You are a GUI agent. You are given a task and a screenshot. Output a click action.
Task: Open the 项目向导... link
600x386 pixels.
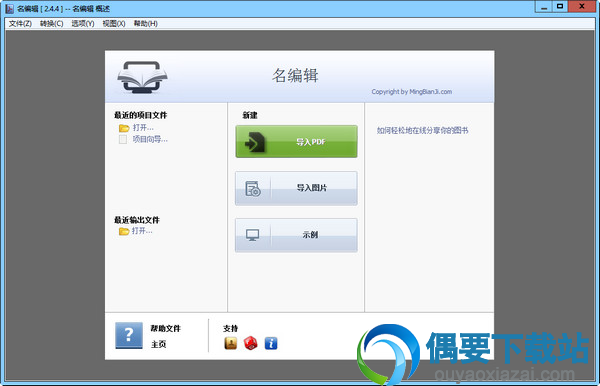click(150, 139)
